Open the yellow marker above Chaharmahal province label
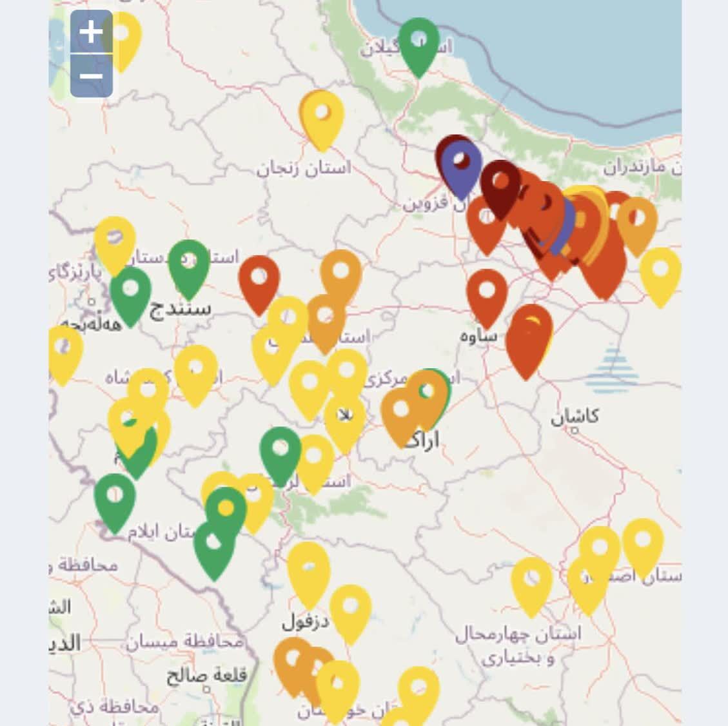This screenshot has height=726, width=728. tap(531, 583)
